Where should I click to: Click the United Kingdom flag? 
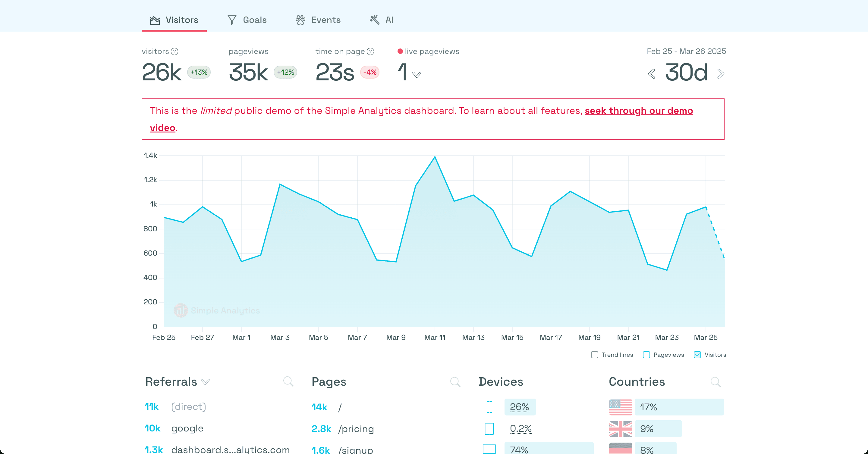[x=621, y=428]
